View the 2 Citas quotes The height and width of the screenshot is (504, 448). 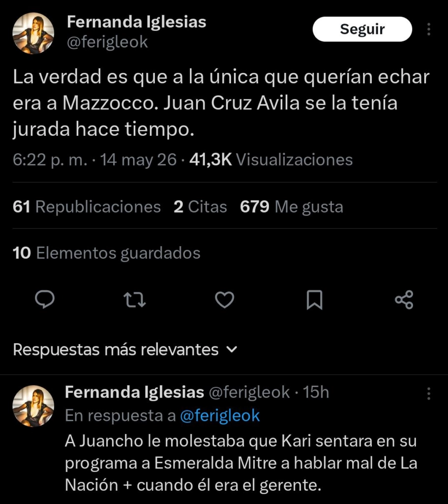201,206
